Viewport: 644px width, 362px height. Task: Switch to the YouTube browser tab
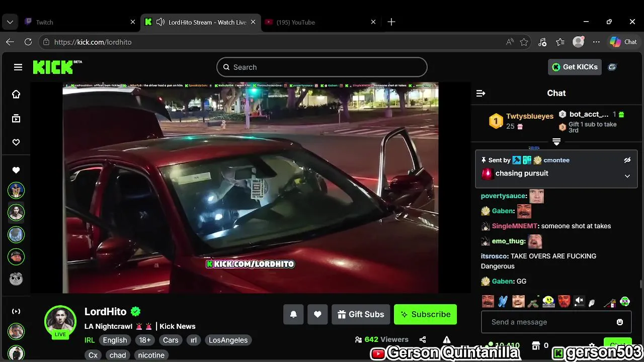321,22
